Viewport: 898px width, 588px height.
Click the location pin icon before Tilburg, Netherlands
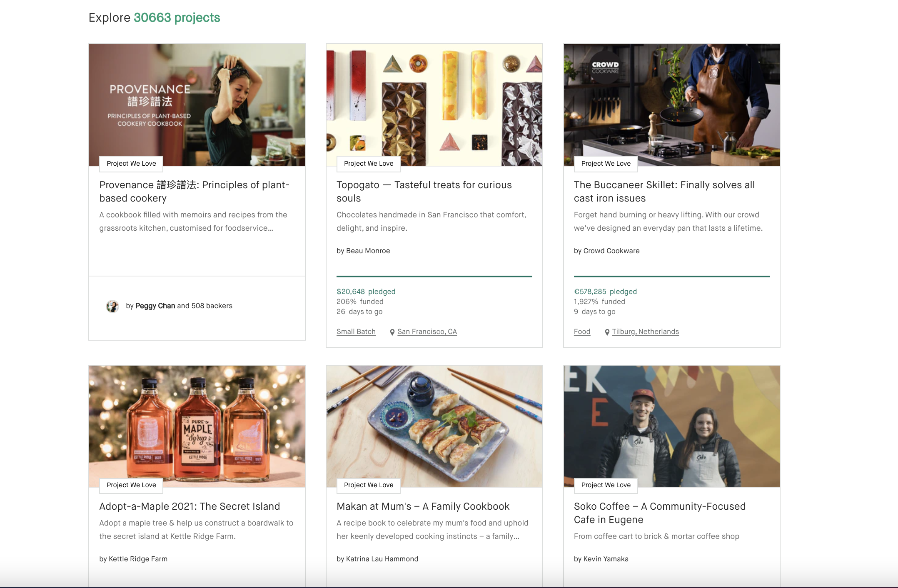(x=607, y=332)
